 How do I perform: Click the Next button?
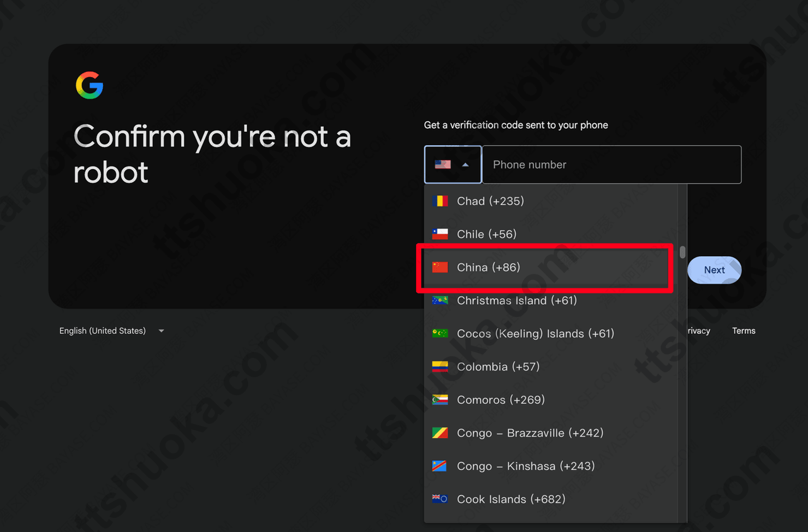pos(715,270)
